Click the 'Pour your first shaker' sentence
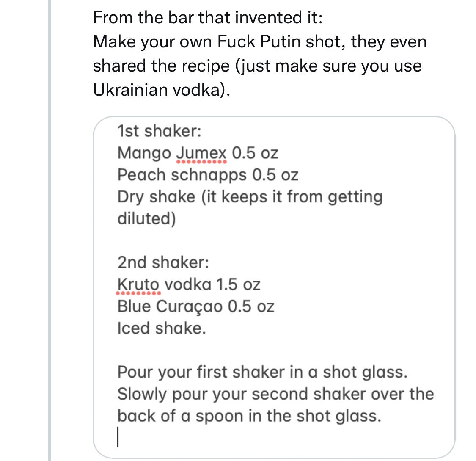The width and height of the screenshot is (476, 461). (262, 373)
